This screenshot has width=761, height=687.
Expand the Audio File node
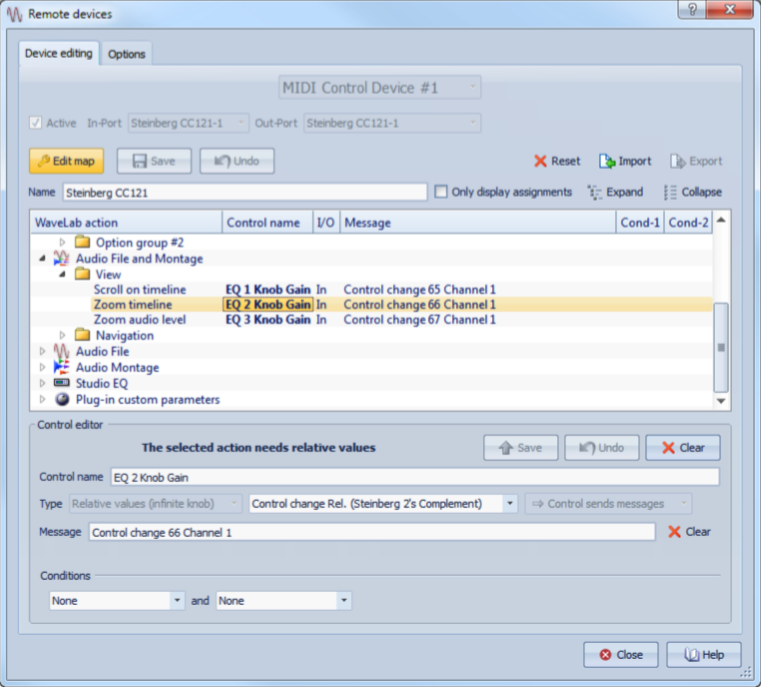click(42, 351)
